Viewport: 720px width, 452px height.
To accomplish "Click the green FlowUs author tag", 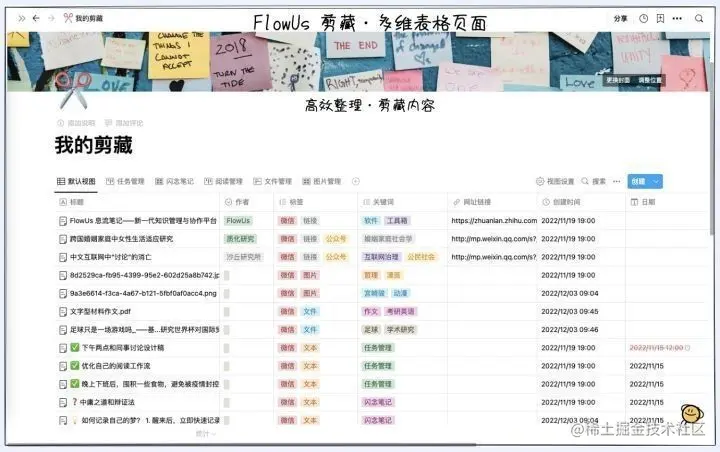I will click(238, 221).
